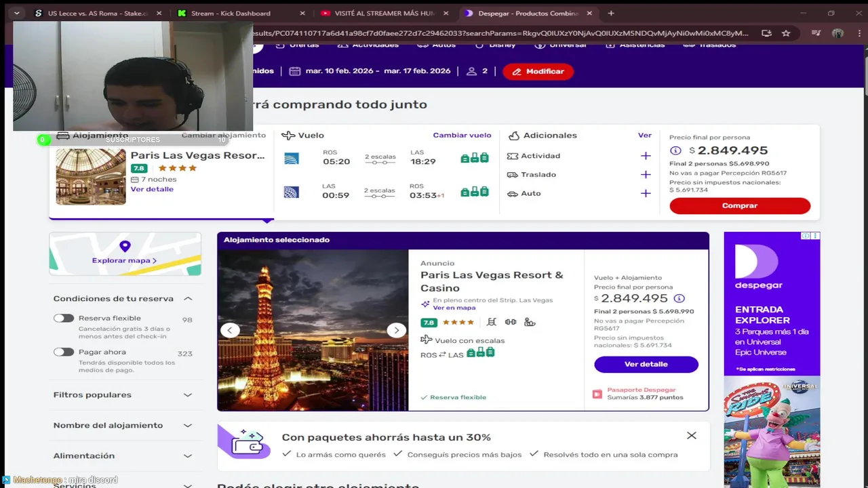This screenshot has height=488, width=868.
Task: Click the map pin on Explorar mapa
Action: tap(125, 247)
